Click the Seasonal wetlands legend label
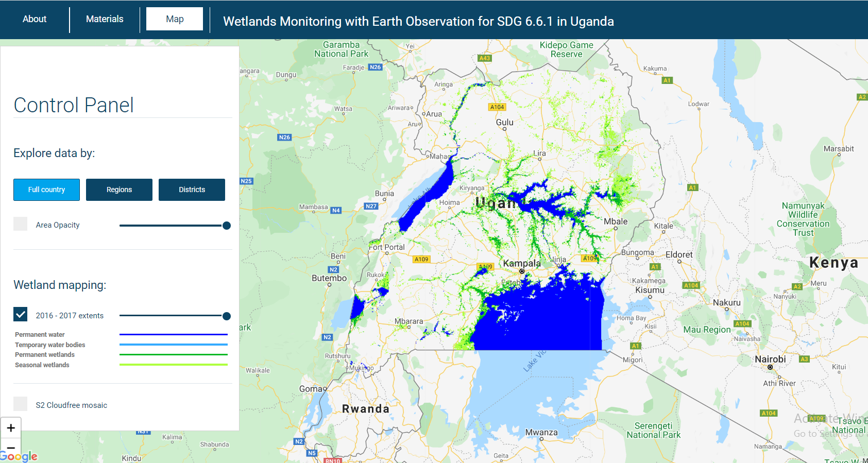The height and width of the screenshot is (463, 868). (x=42, y=365)
